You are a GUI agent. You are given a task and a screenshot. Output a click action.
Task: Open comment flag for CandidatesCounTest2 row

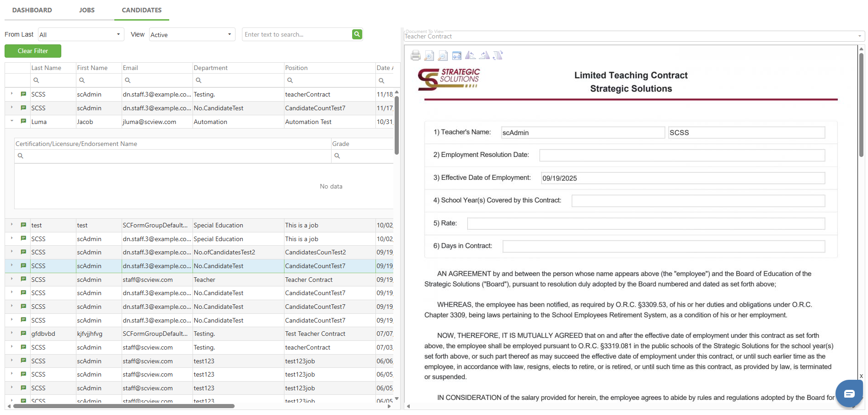[23, 252]
